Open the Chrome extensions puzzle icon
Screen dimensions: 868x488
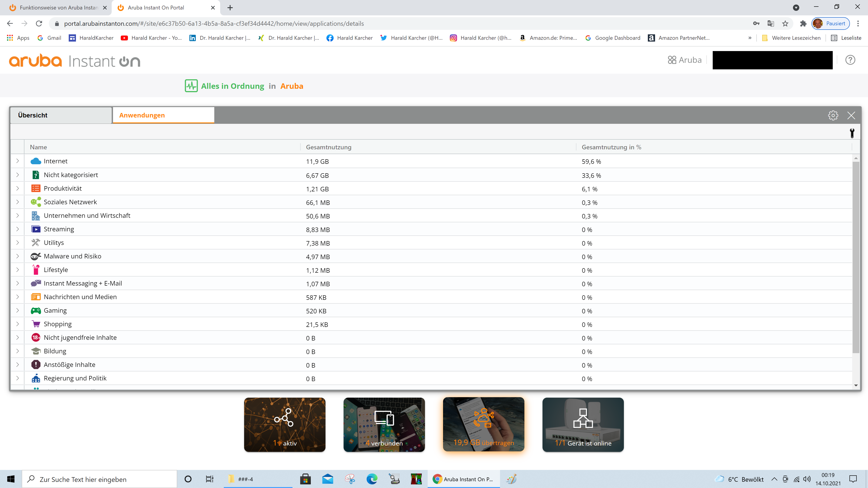point(803,23)
